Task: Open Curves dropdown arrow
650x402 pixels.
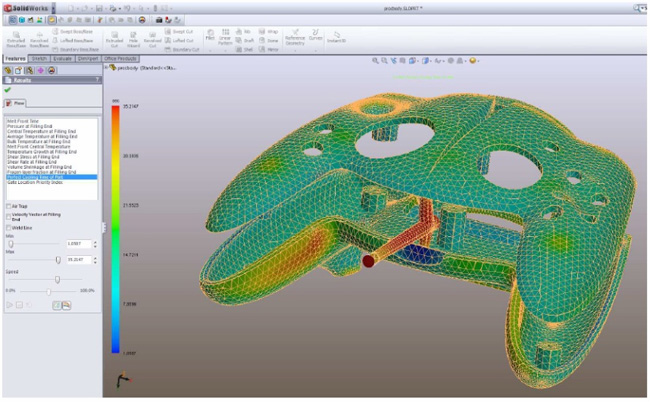Action: (315, 51)
